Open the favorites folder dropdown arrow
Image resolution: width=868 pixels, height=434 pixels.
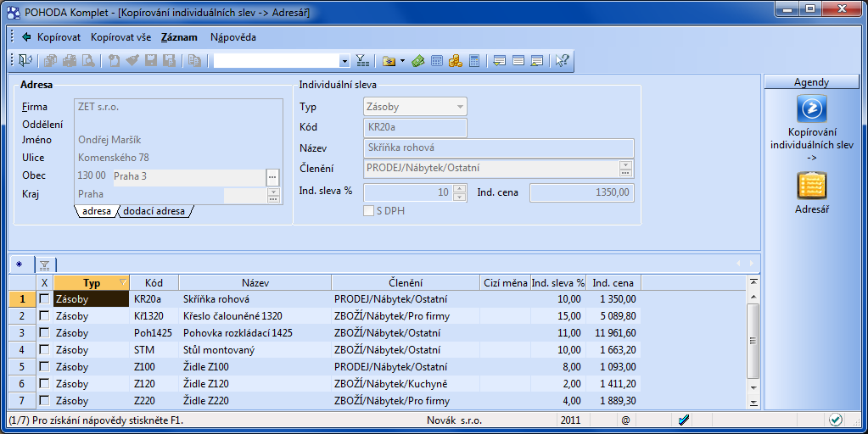coord(402,61)
